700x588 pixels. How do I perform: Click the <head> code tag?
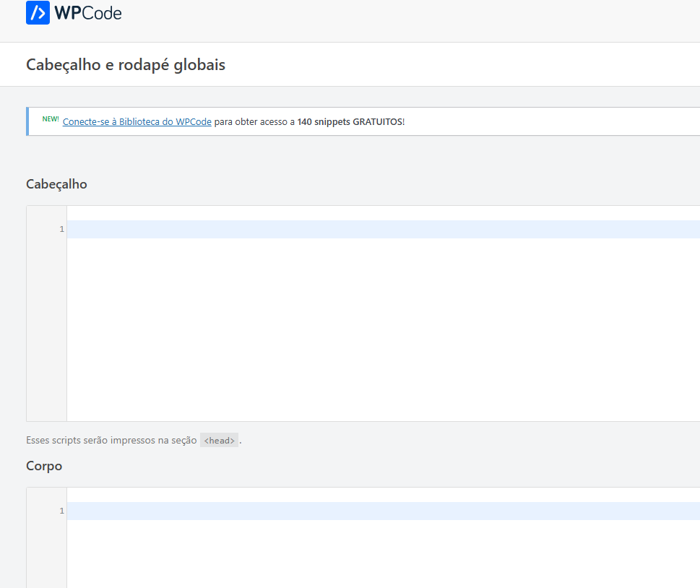coord(219,440)
